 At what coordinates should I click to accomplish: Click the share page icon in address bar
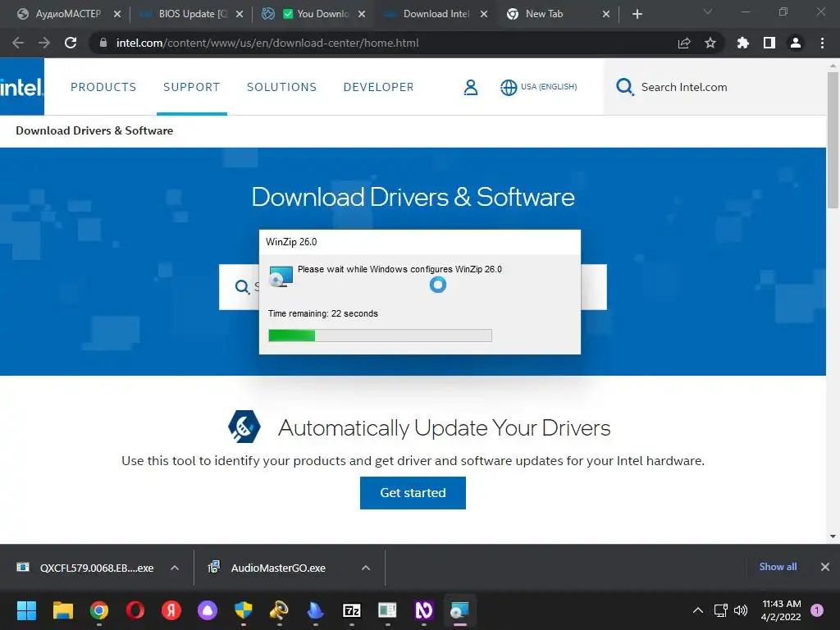coord(684,43)
